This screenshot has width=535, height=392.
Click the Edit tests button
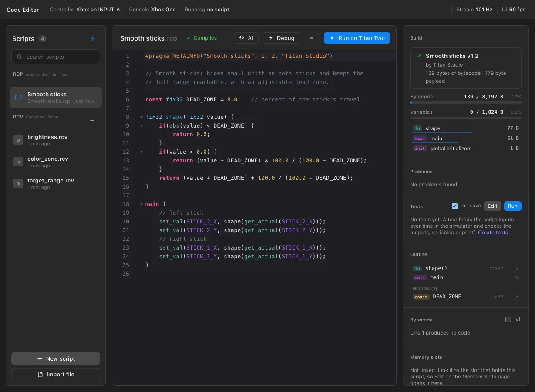(x=492, y=206)
